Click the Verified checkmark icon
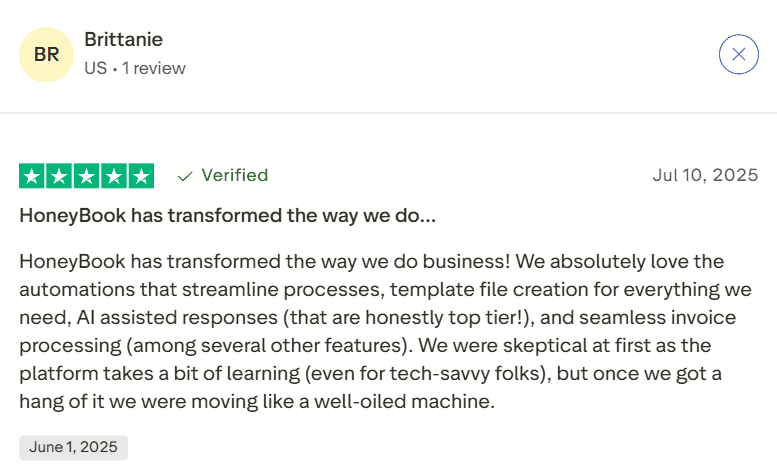The width and height of the screenshot is (777, 476). coord(185,176)
